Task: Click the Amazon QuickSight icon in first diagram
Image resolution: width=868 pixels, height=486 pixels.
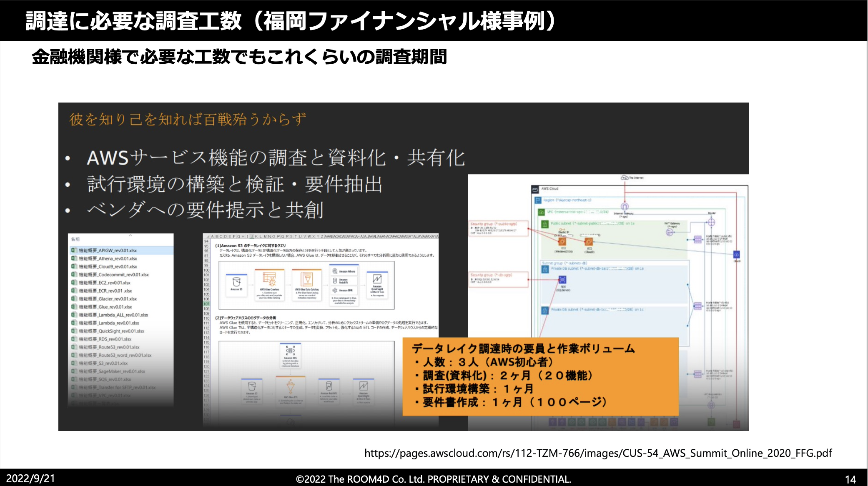Action: pyautogui.click(x=377, y=279)
